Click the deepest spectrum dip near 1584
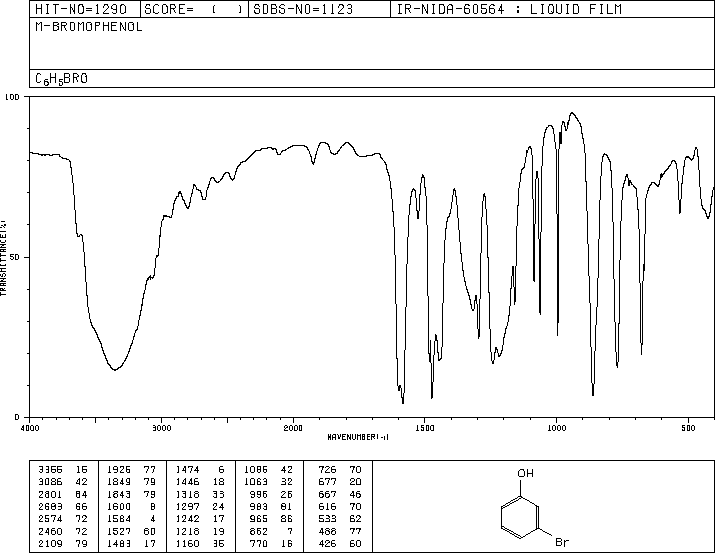 [x=403, y=402]
